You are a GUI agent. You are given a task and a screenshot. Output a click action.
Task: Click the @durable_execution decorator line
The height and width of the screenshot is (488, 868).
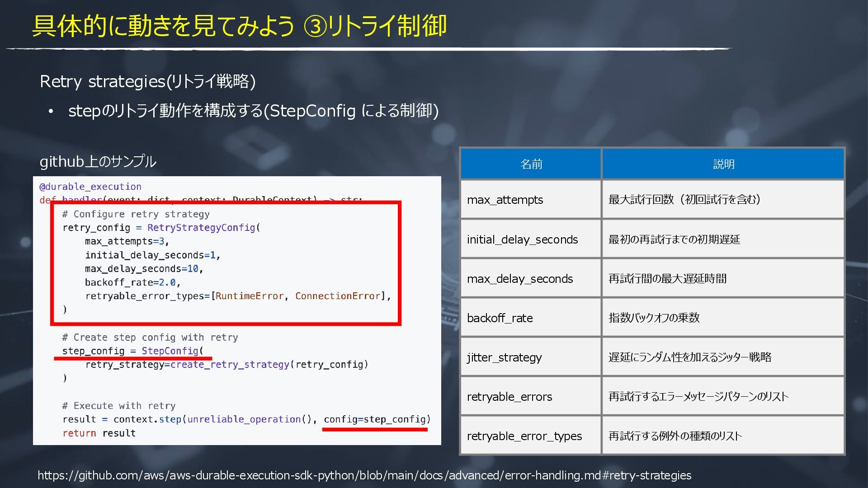(90, 187)
